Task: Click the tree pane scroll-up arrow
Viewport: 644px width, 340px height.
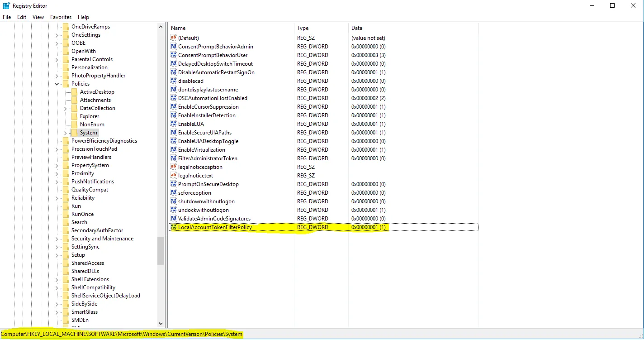Action: 161,27
